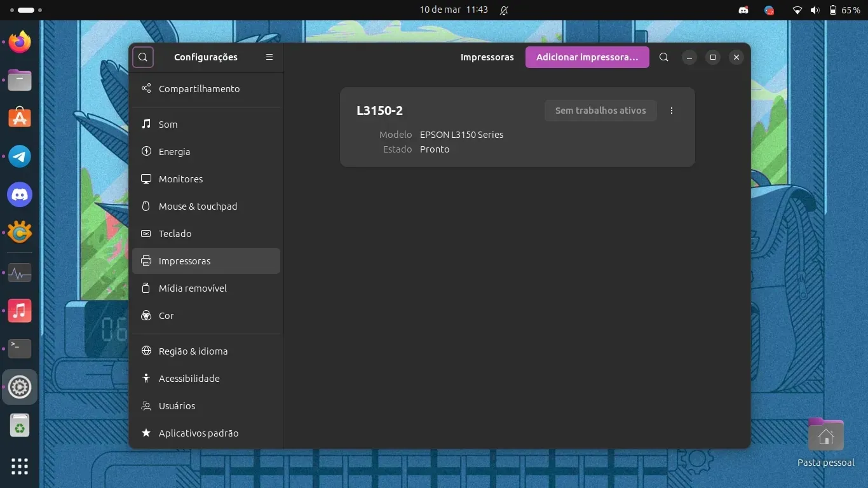Viewport: 868px width, 488px height.
Task: Click the Aplicativos padrão star icon
Action: click(146, 433)
